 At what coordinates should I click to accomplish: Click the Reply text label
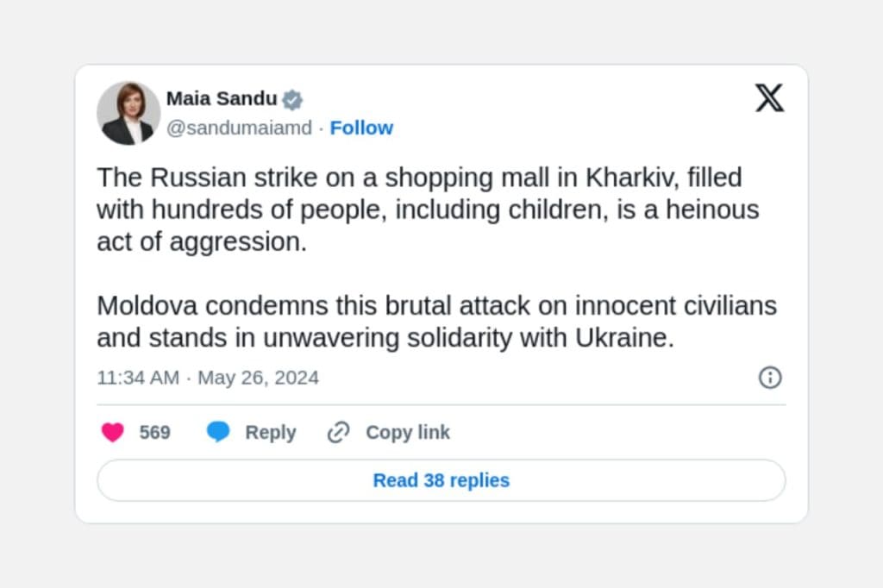coord(270,432)
